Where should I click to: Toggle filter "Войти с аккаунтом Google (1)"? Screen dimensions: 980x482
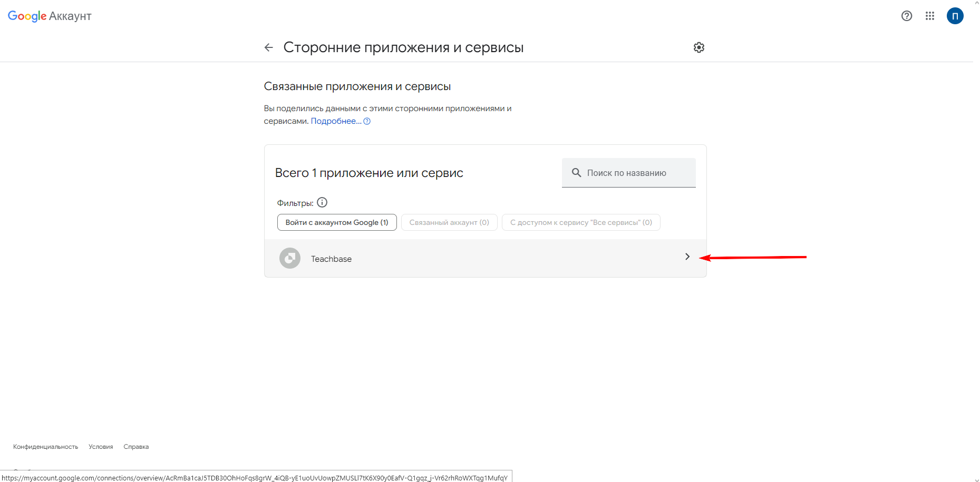pos(337,222)
